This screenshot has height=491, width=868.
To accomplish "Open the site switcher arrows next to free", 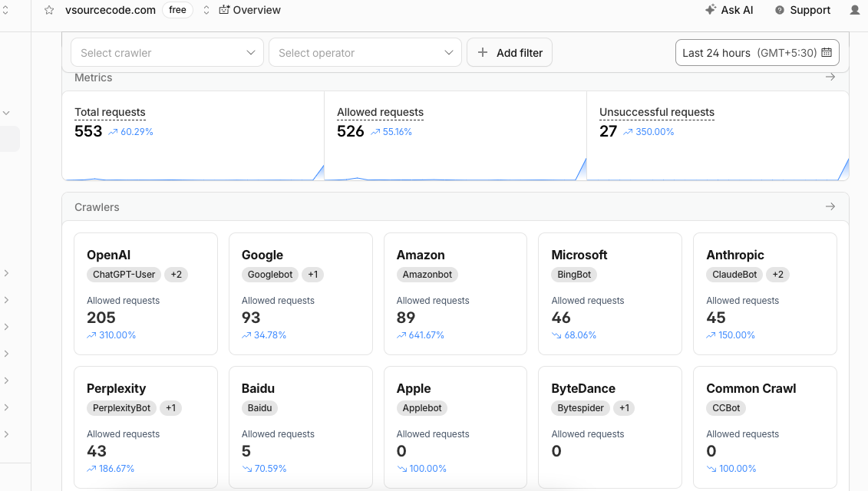I will click(206, 10).
